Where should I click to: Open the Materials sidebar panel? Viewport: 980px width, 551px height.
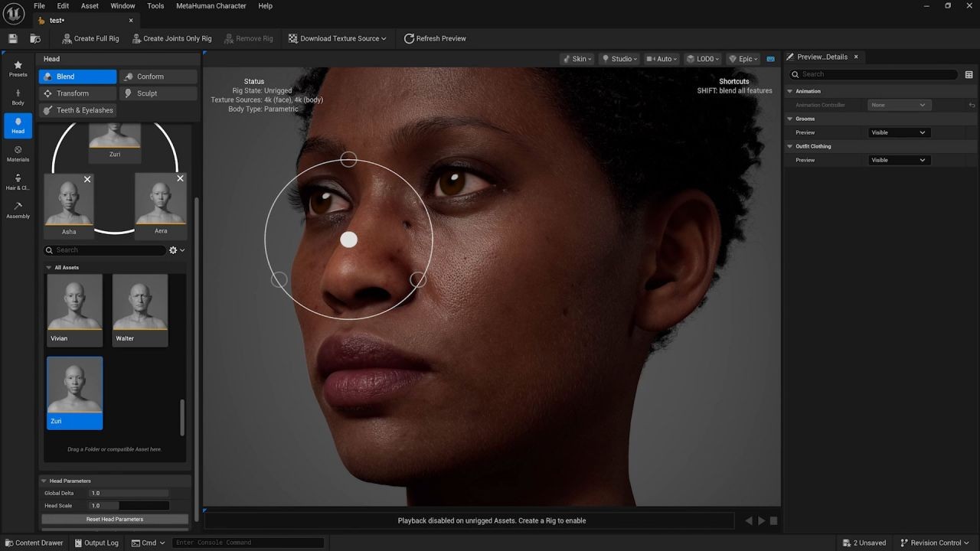point(18,154)
